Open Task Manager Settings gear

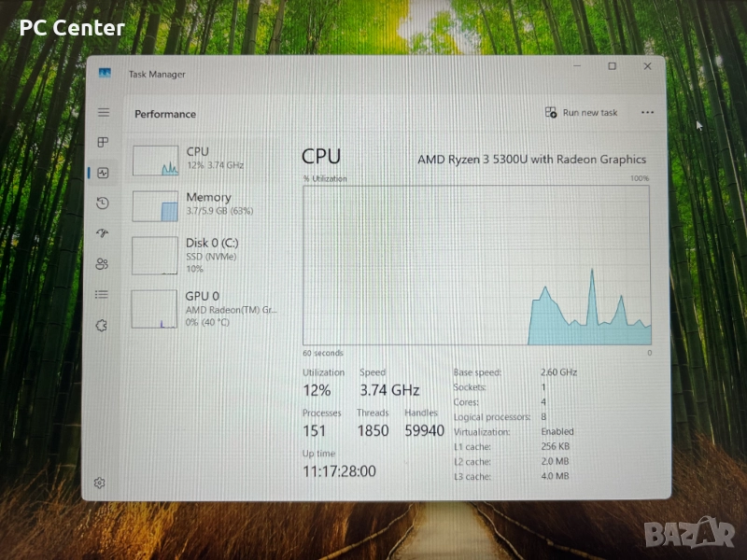[100, 483]
